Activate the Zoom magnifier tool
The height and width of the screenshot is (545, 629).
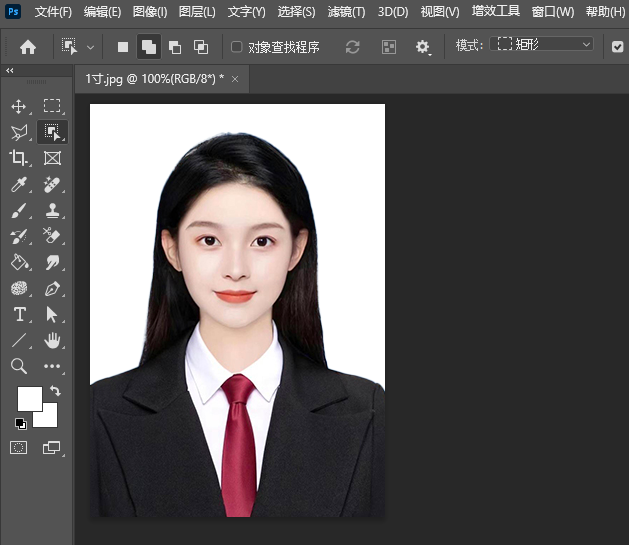pyautogui.click(x=19, y=366)
